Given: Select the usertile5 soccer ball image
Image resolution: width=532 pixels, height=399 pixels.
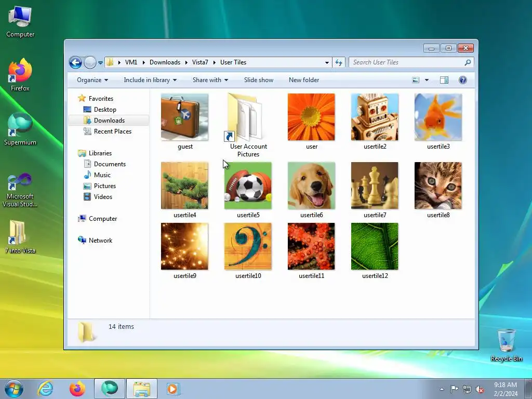Looking at the screenshot, I should [x=248, y=185].
